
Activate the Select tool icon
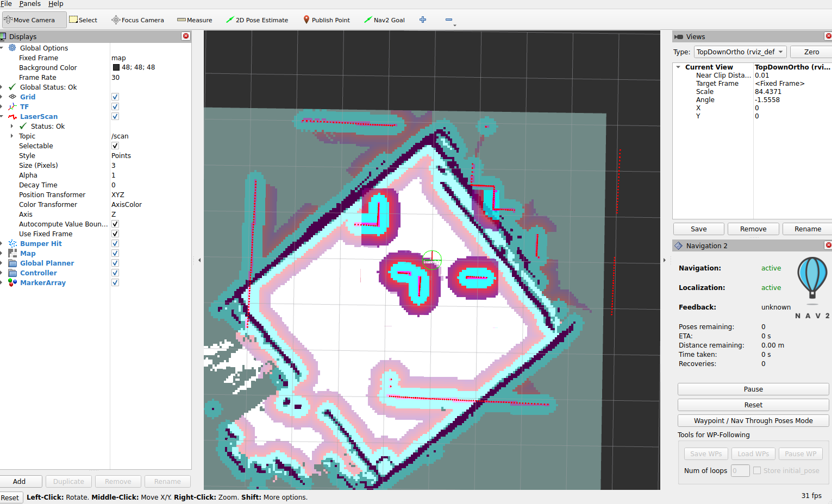point(73,20)
